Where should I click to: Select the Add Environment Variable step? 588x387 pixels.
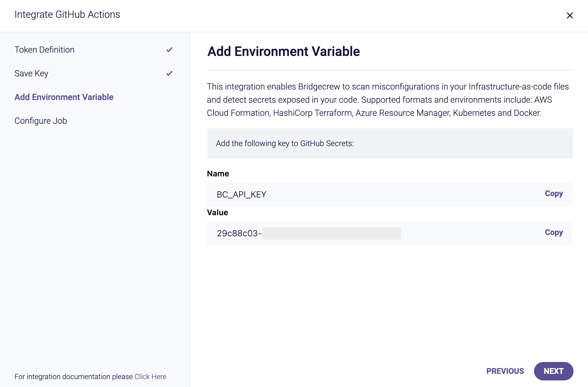click(x=64, y=97)
